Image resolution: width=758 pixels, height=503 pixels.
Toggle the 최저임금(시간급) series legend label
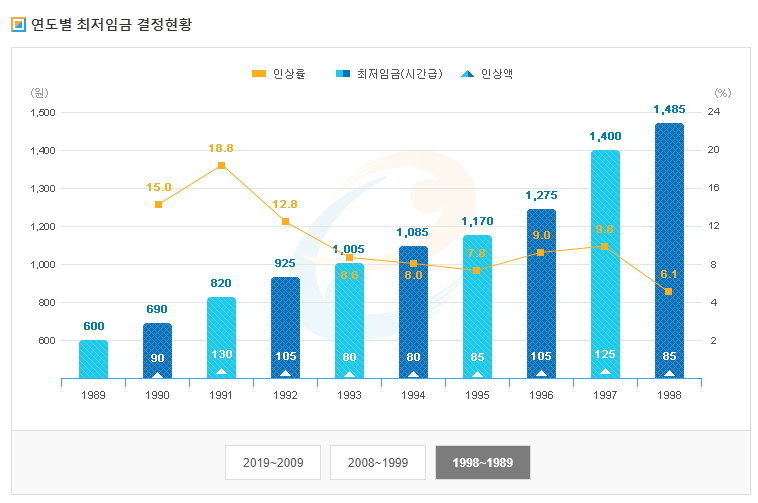coord(399,73)
